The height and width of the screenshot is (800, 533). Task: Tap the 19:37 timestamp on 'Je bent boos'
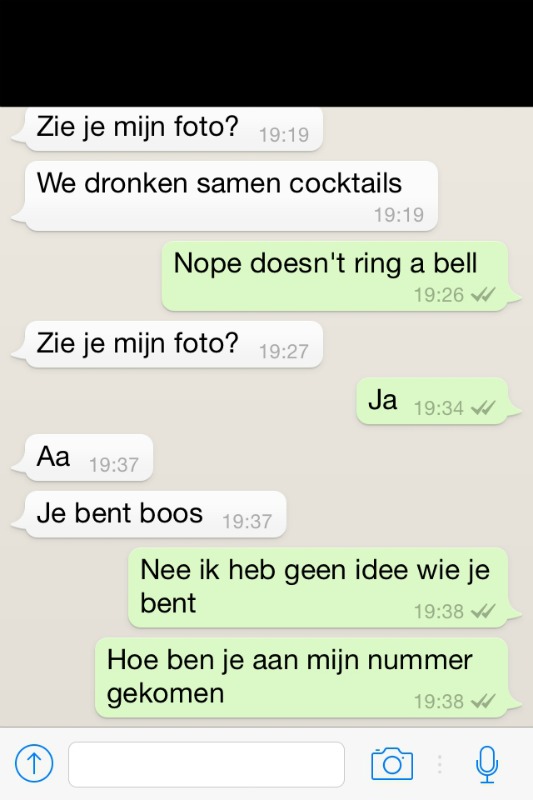(247, 521)
